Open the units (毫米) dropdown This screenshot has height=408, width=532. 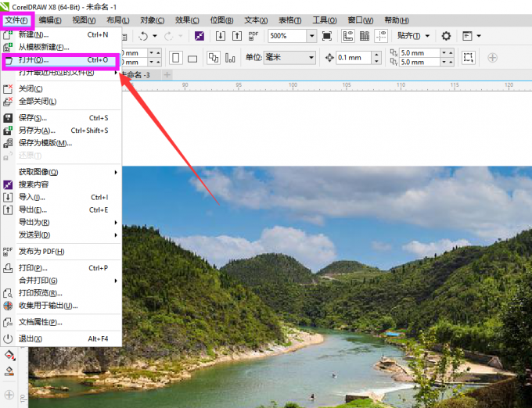click(x=311, y=58)
